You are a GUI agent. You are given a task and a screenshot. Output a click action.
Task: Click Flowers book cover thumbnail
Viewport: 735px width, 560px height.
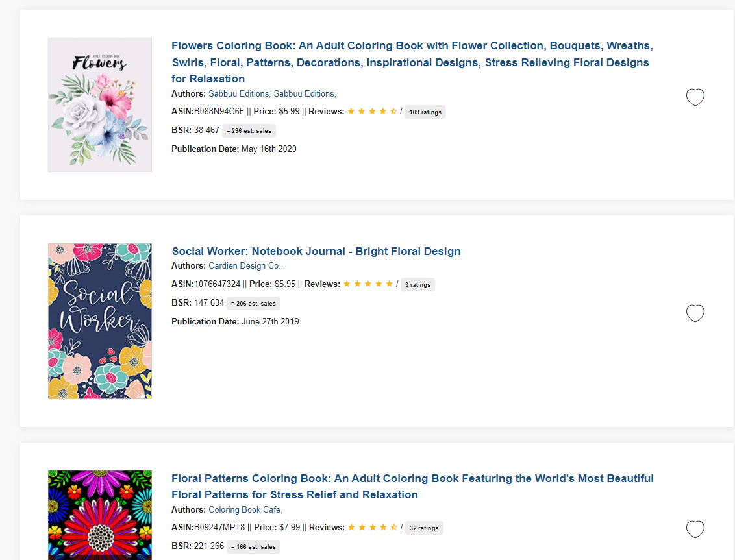pos(100,104)
